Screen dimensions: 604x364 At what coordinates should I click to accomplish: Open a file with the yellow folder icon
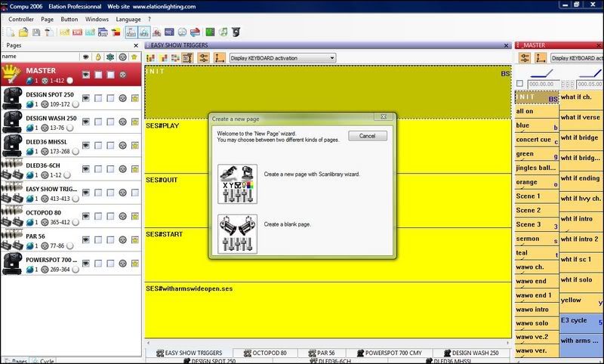click(23, 32)
